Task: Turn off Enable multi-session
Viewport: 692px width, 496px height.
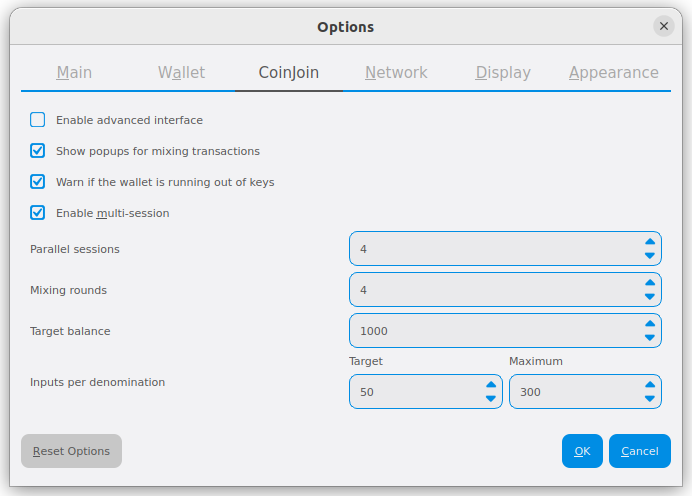Action: (x=38, y=213)
